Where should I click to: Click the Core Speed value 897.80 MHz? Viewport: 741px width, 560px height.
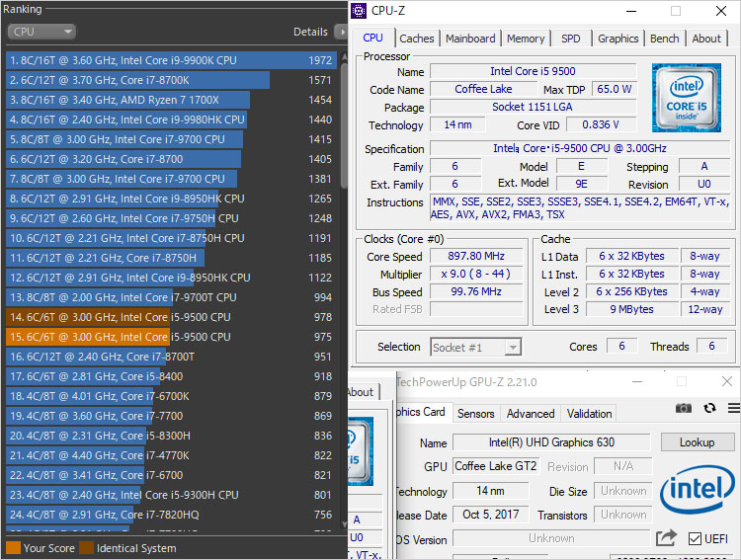pyautogui.click(x=476, y=256)
